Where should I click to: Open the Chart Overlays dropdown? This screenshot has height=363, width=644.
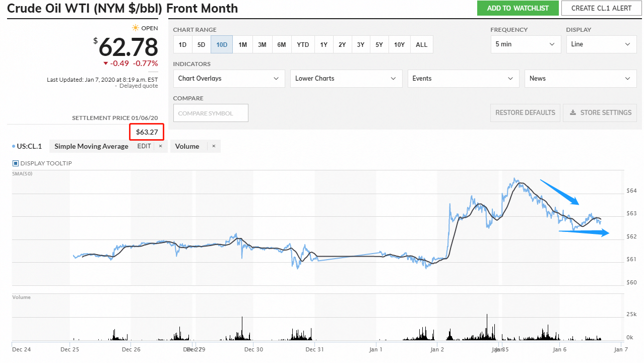coord(228,79)
